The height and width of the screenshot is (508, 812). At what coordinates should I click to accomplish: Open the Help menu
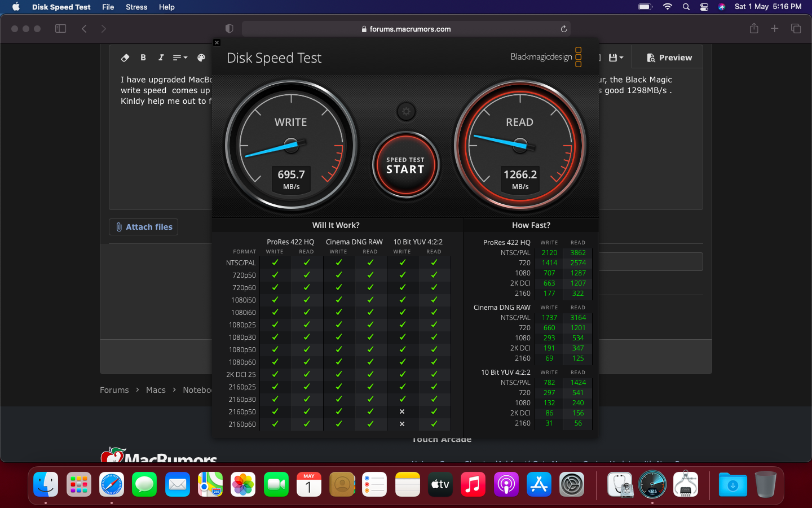point(166,7)
